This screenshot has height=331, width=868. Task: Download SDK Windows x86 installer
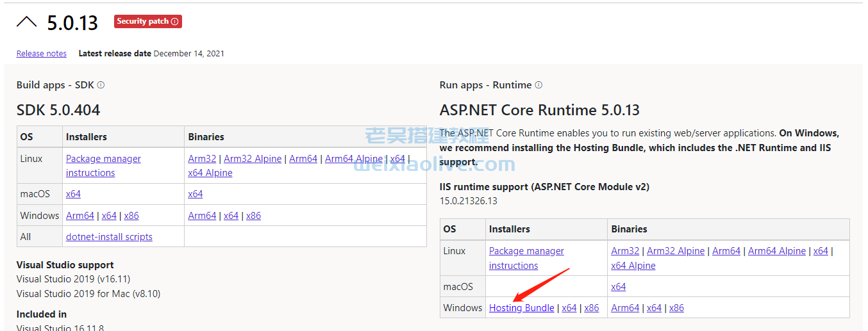[131, 216]
